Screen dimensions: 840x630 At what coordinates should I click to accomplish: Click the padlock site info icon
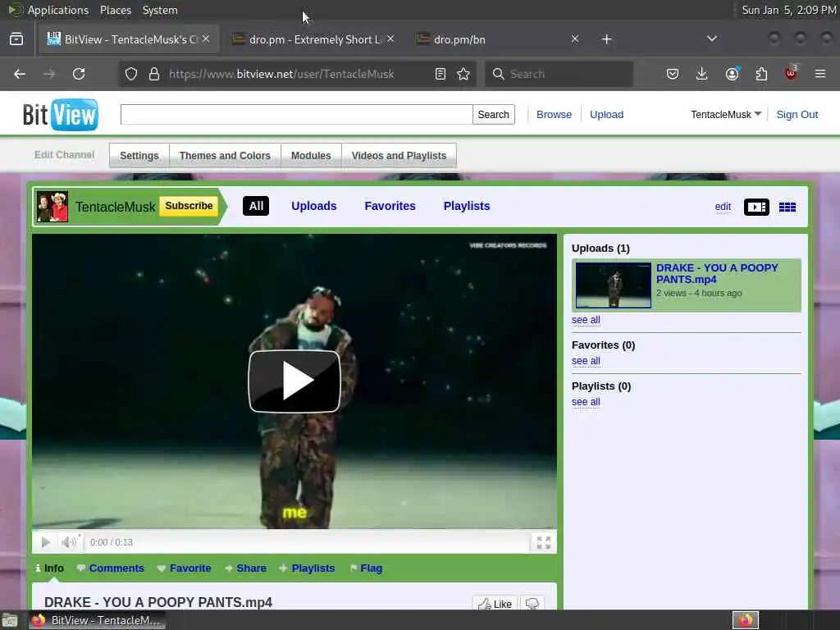pyautogui.click(x=154, y=74)
